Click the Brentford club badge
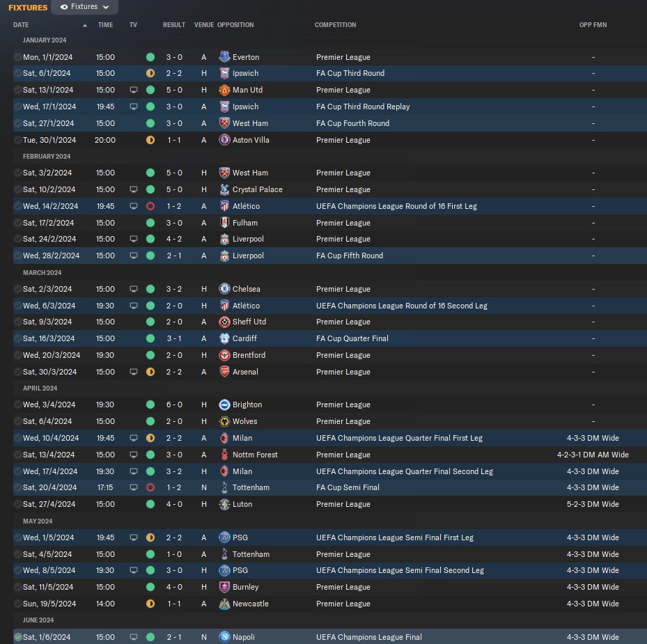Screen dimensions: 647x644 point(224,355)
